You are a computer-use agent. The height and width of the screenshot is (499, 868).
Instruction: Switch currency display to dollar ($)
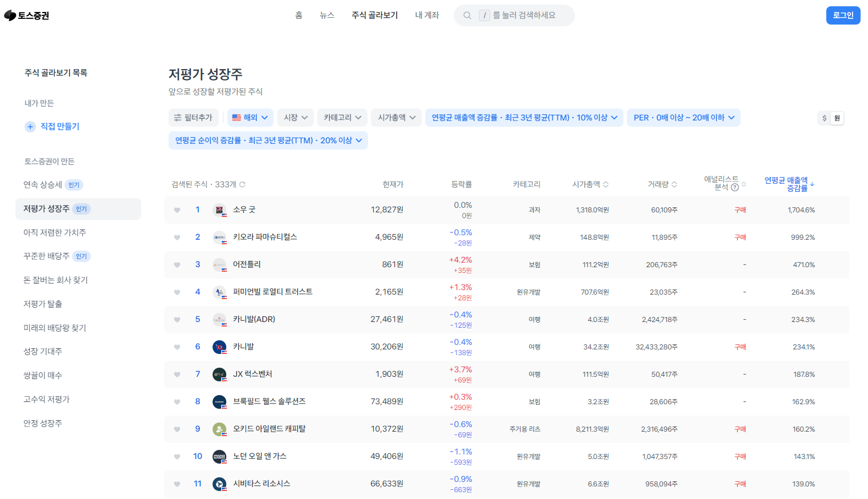pos(824,118)
